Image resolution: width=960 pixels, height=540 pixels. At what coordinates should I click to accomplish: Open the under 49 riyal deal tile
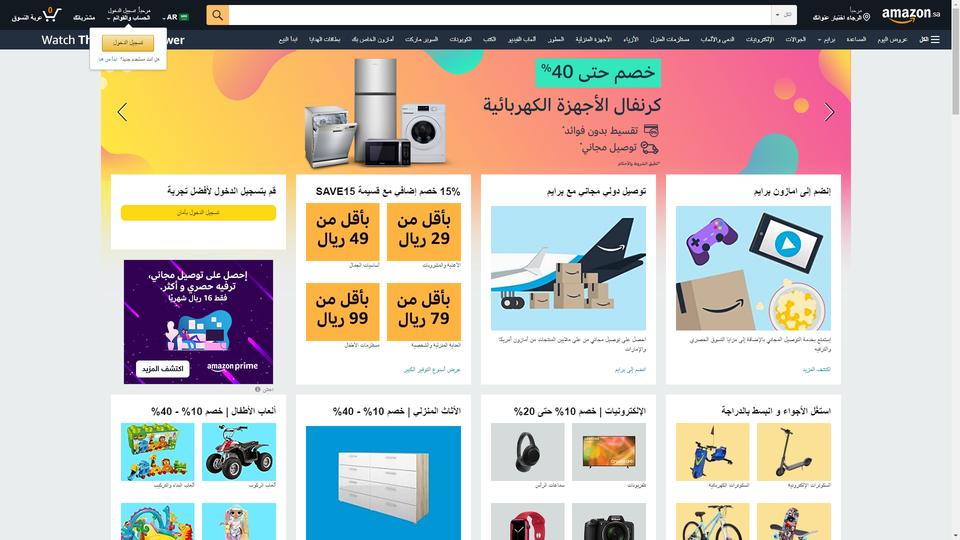(342, 232)
